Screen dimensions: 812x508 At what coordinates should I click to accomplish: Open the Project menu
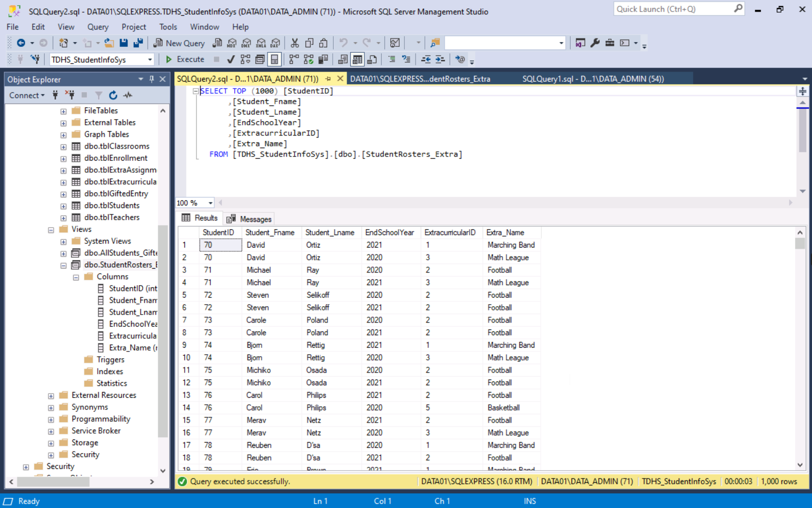pyautogui.click(x=134, y=27)
